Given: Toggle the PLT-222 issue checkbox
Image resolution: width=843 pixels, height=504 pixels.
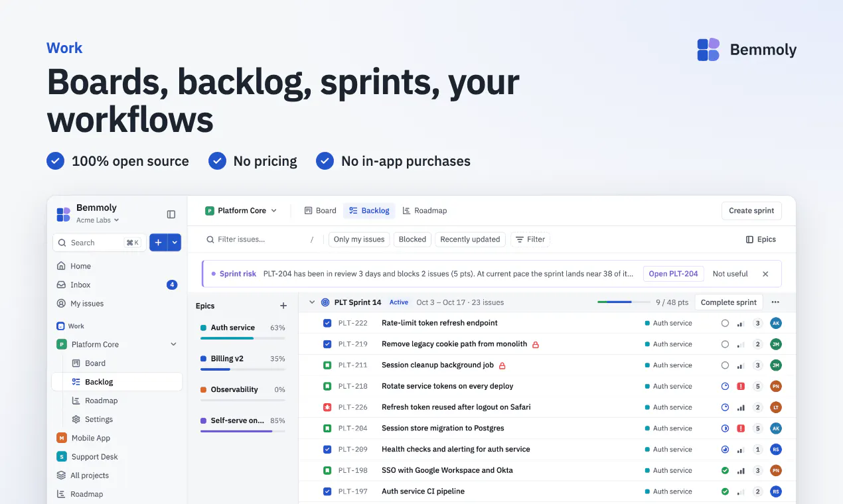Looking at the screenshot, I should (327, 323).
